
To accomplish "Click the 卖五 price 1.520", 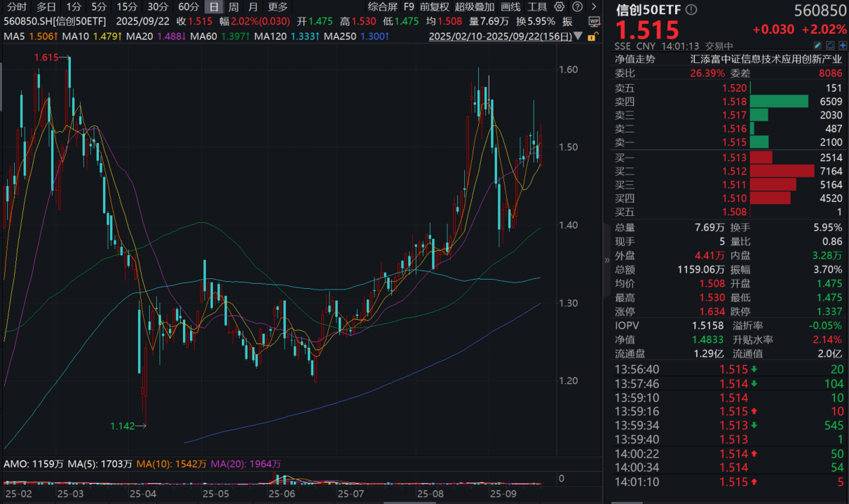I will coord(734,88).
